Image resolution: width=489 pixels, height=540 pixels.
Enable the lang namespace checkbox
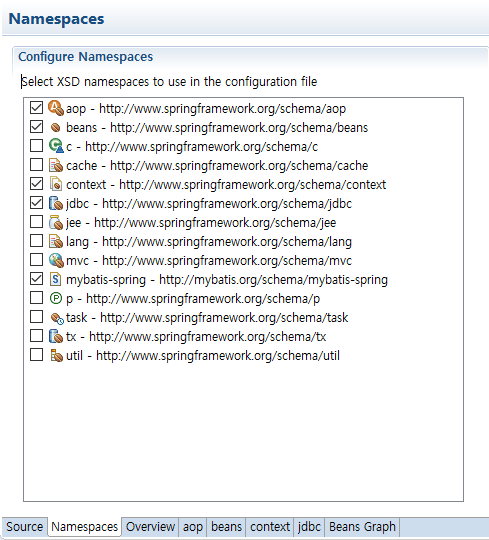click(37, 241)
